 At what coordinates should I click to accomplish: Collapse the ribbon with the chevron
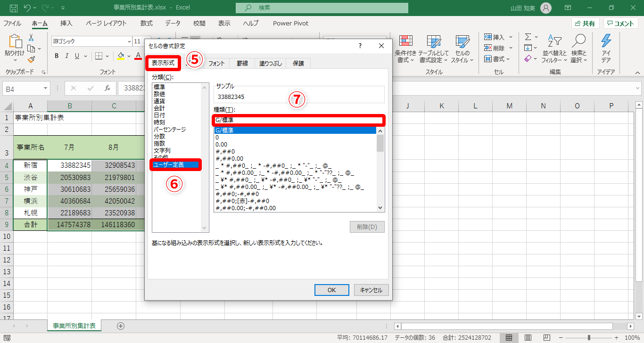637,73
